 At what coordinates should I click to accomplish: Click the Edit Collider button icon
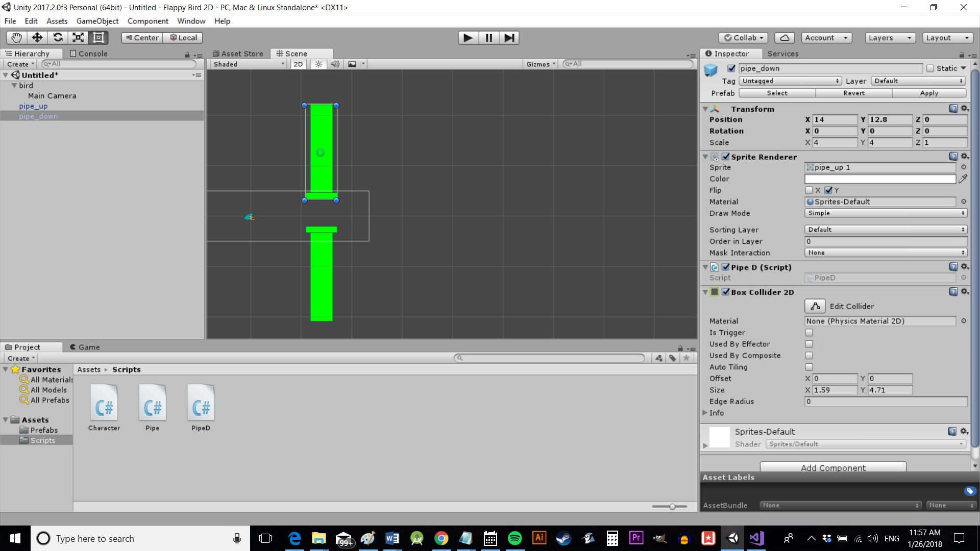[815, 306]
